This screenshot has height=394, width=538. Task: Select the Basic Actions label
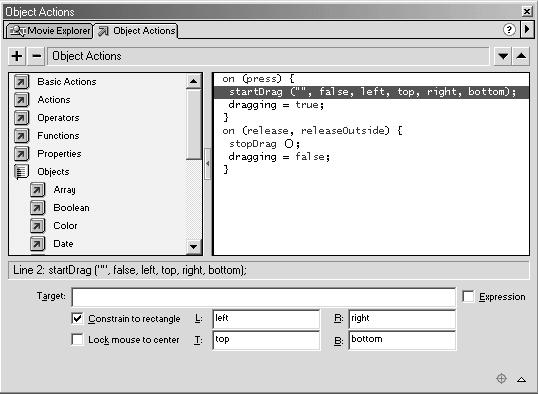(x=67, y=82)
